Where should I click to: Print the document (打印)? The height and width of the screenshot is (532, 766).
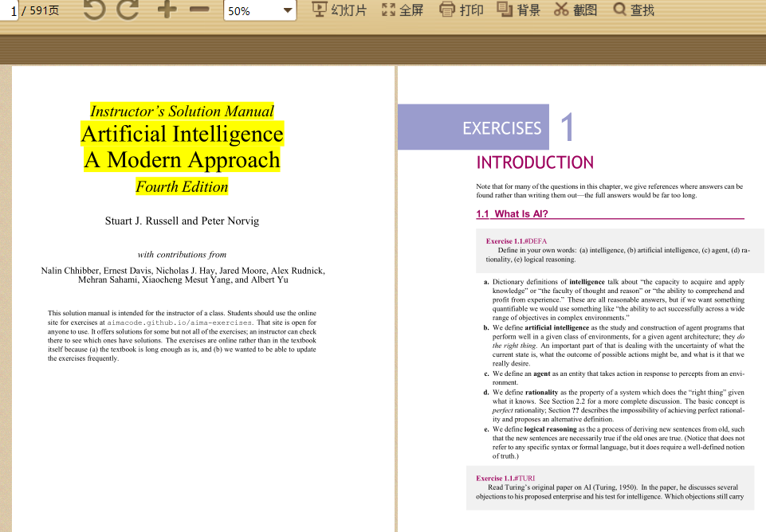[x=462, y=10]
